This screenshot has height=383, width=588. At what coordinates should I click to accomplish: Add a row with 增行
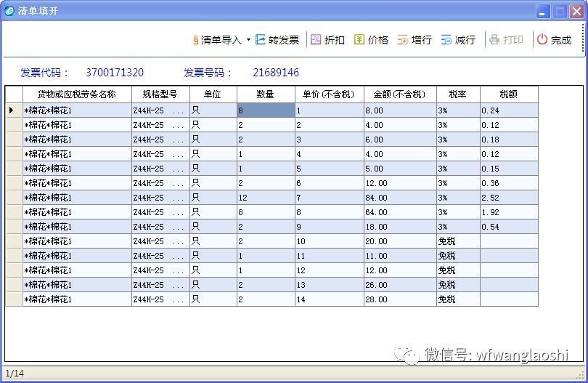pos(415,40)
